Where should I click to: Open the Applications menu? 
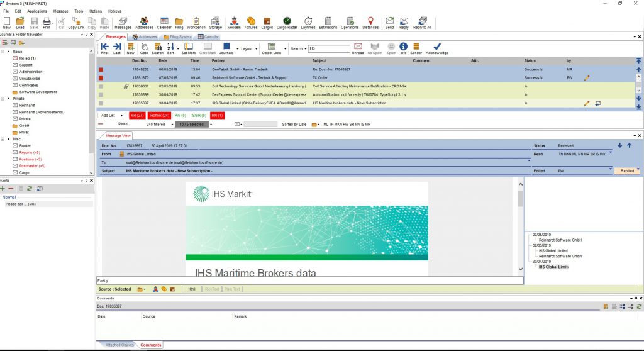click(37, 11)
